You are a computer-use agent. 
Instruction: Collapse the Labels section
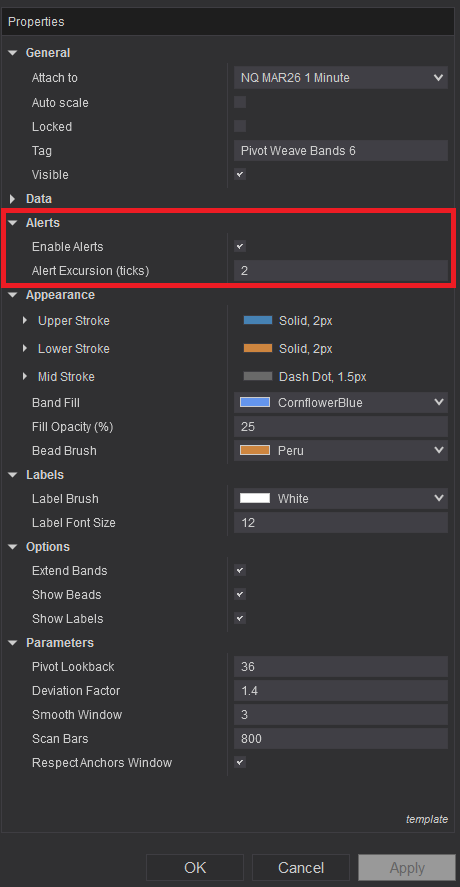[x=12, y=475]
